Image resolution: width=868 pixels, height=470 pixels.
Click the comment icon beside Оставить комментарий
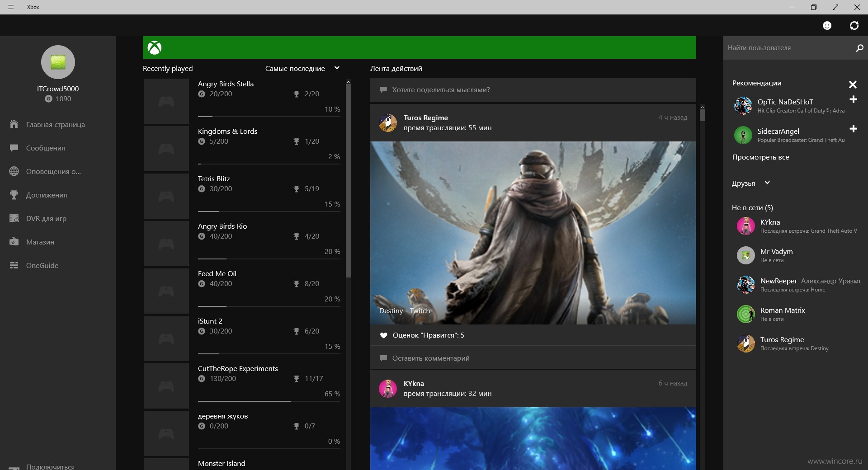click(383, 358)
